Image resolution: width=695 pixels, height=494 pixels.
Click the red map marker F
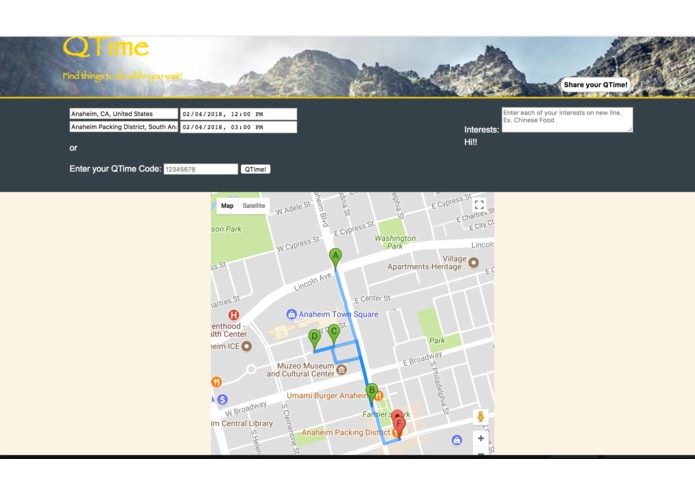coord(399,426)
